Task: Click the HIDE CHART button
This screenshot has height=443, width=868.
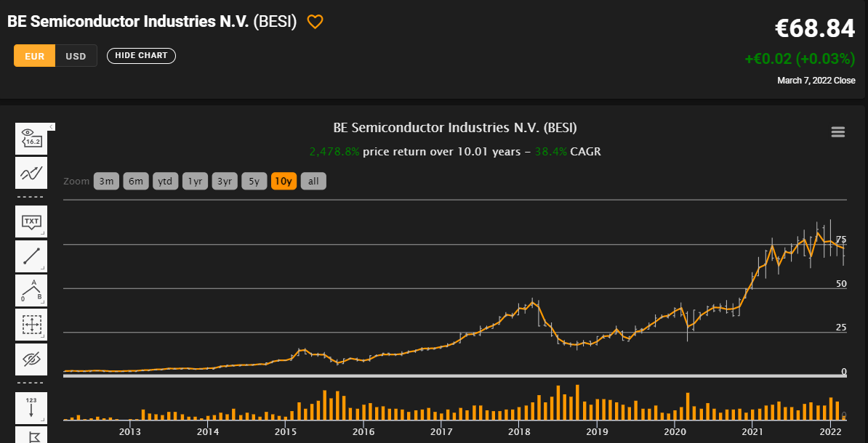Action: tap(141, 55)
